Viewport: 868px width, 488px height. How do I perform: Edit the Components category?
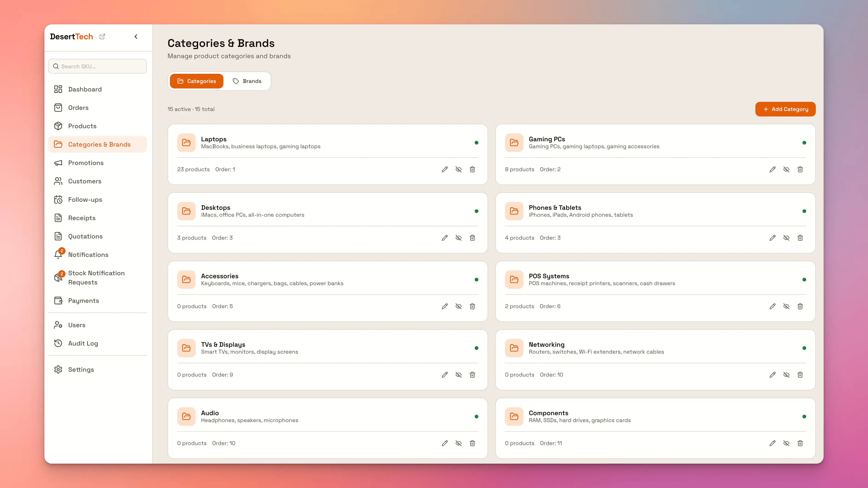[773, 443]
